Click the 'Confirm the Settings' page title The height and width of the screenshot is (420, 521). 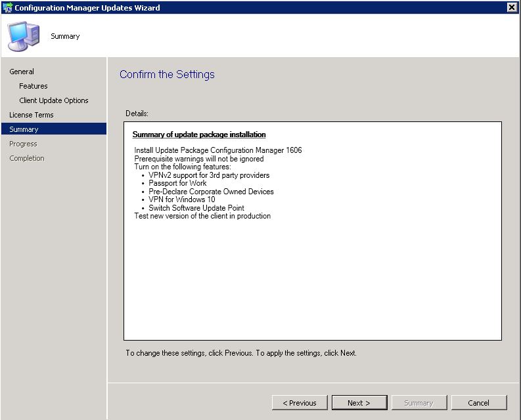[167, 74]
